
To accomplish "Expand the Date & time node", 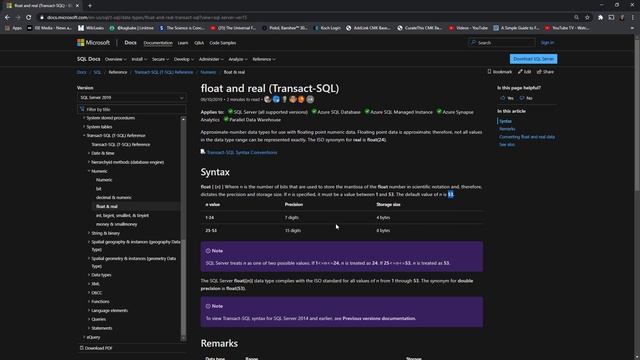I will (x=89, y=153).
